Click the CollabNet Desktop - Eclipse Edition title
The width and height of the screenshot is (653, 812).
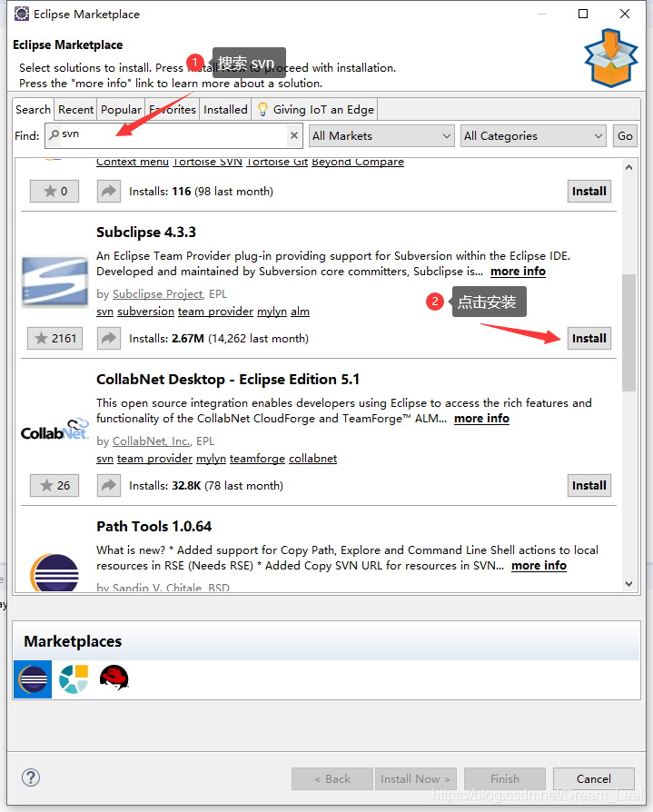(x=228, y=379)
